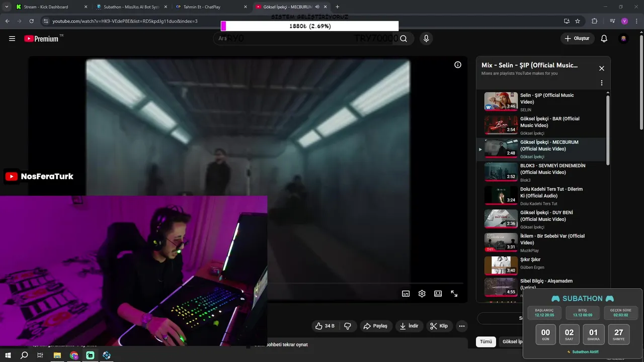Mute the Göksel İpekçi tab audio
Screen dimensions: 644x362
click(317, 7)
